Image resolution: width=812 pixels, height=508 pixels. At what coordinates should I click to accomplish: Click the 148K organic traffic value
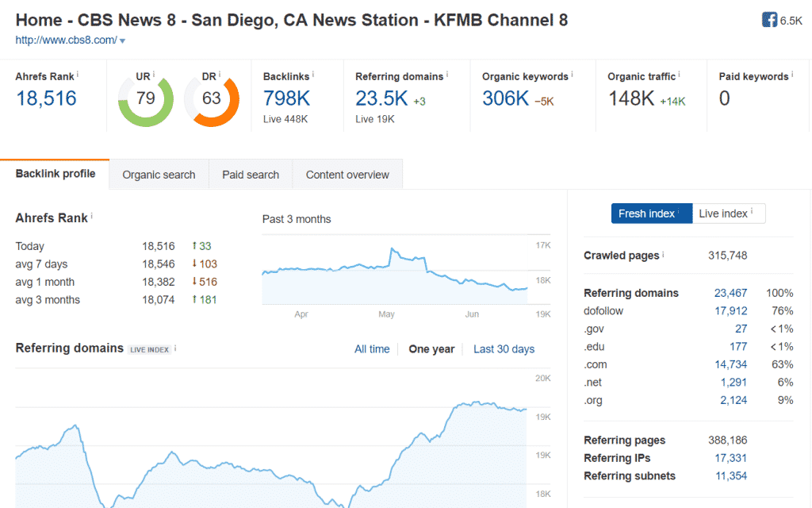[631, 98]
